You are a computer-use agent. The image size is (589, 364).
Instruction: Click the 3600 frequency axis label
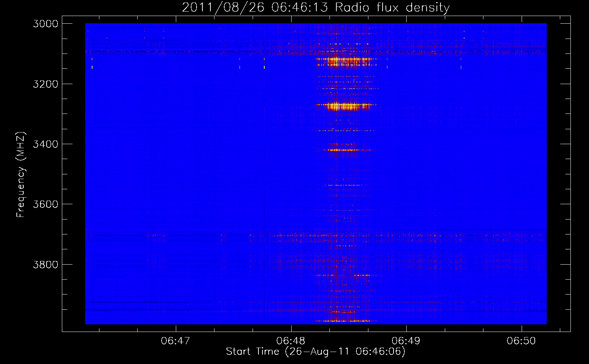point(46,204)
